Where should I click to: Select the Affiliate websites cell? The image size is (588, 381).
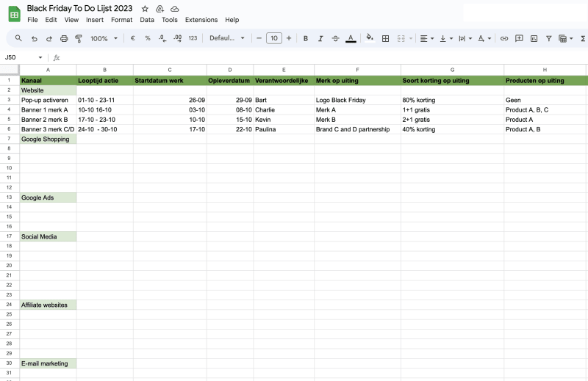click(48, 305)
